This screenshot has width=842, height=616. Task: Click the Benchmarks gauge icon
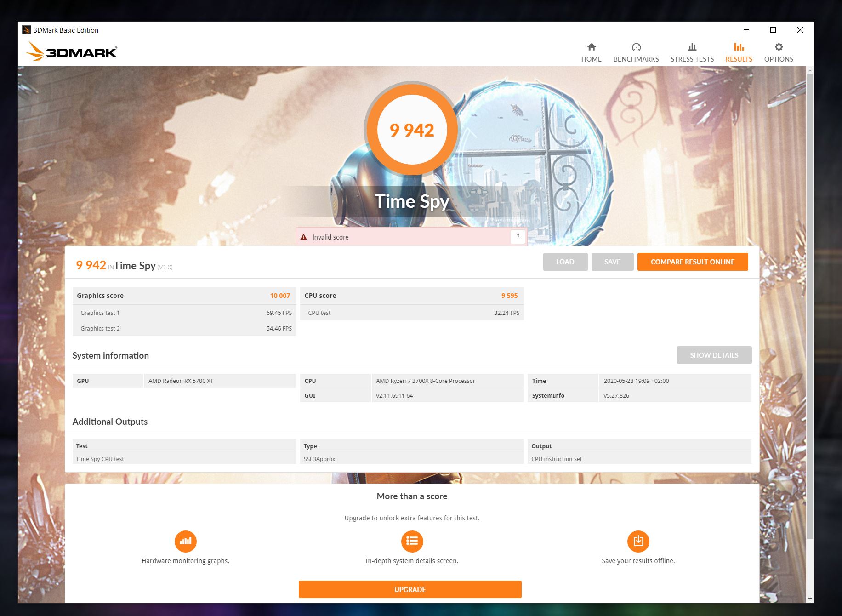click(636, 47)
